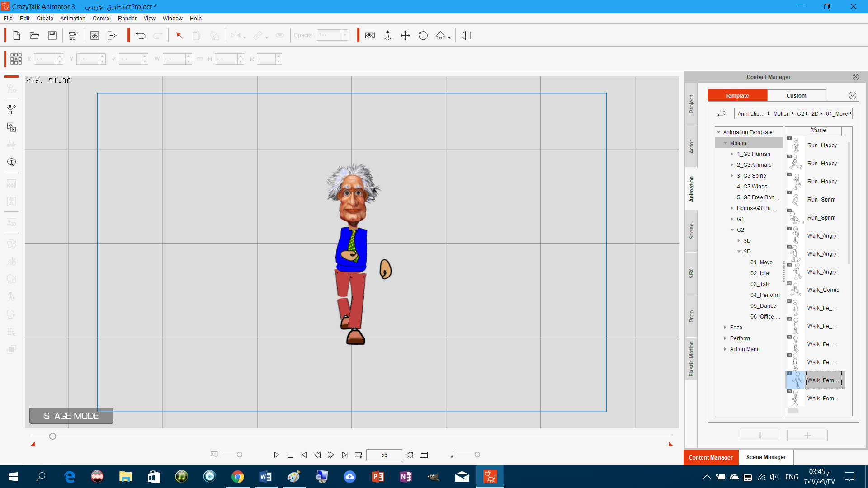Open the timeline toggle icon in toolbar
Screen dimensions: 868x488
(467, 36)
